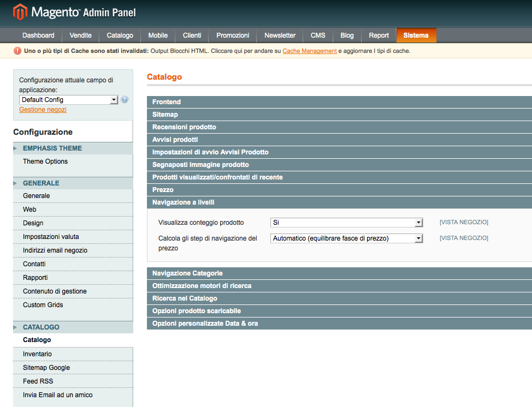Switch to the Dashboard tab
The width and height of the screenshot is (532, 407).
point(38,35)
